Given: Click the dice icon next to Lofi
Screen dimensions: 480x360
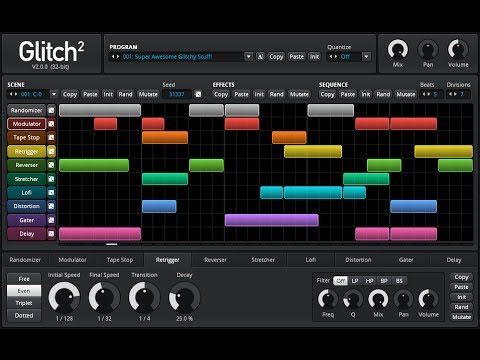Looking at the screenshot, I should click(51, 192).
